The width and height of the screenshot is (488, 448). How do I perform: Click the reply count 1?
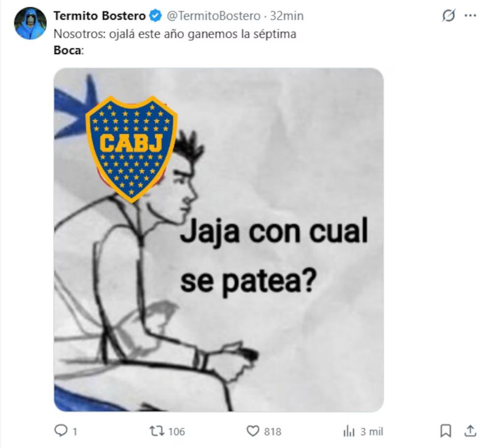click(75, 431)
